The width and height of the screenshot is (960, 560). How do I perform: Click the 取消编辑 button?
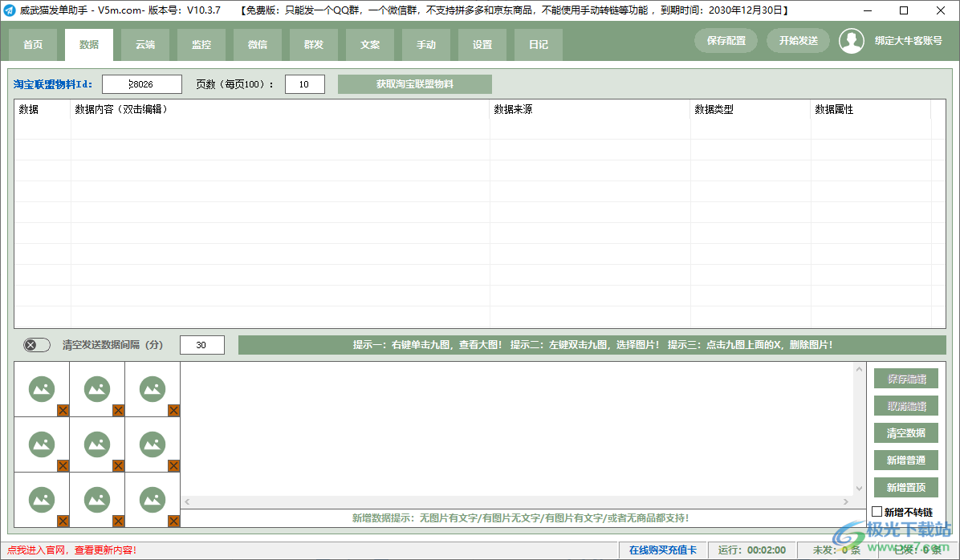click(906, 406)
